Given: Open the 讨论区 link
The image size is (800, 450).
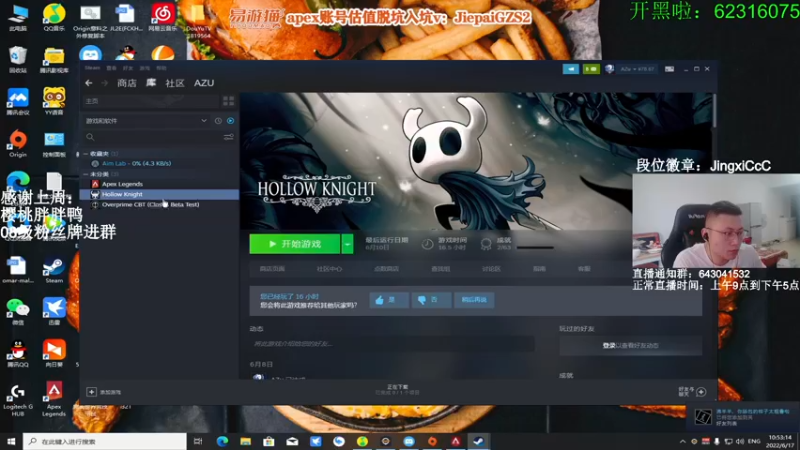Looking at the screenshot, I should coord(491,269).
